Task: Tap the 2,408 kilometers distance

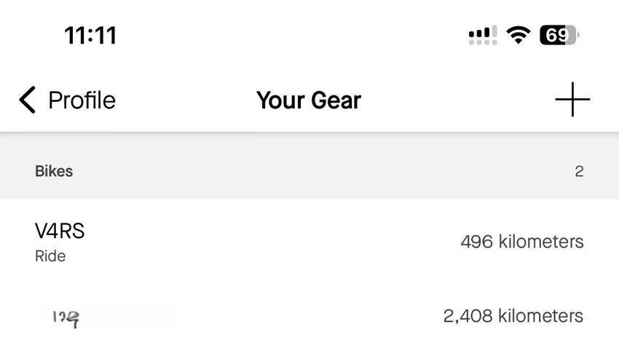Action: coord(513,316)
